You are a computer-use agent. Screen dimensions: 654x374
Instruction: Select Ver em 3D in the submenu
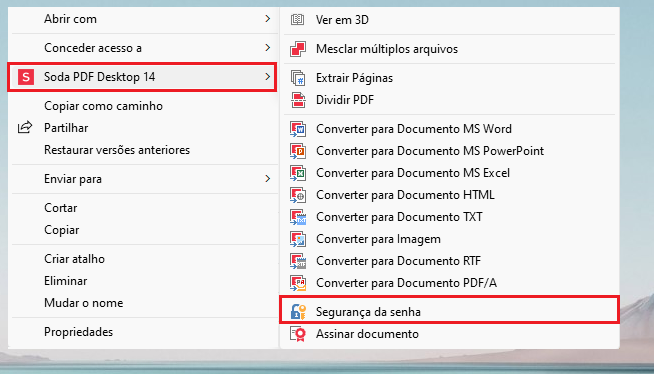point(450,20)
